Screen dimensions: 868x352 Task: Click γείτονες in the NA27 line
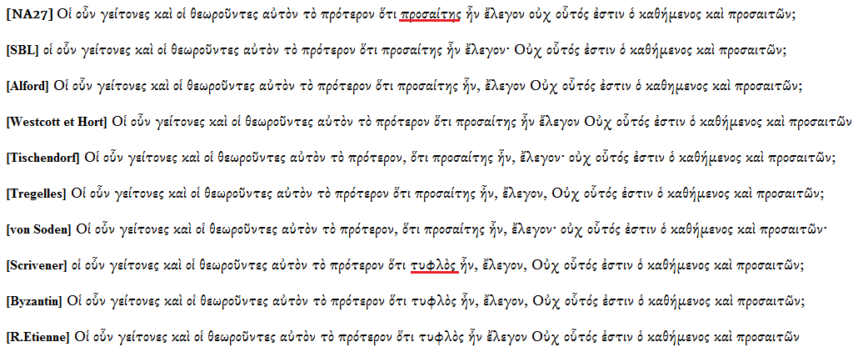(x=123, y=15)
